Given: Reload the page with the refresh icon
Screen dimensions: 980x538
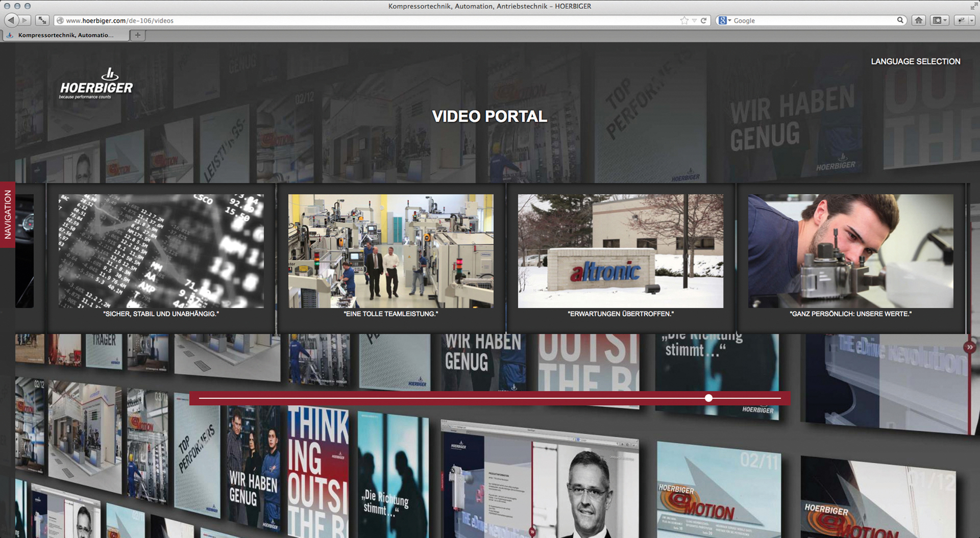Looking at the screenshot, I should click(704, 20).
